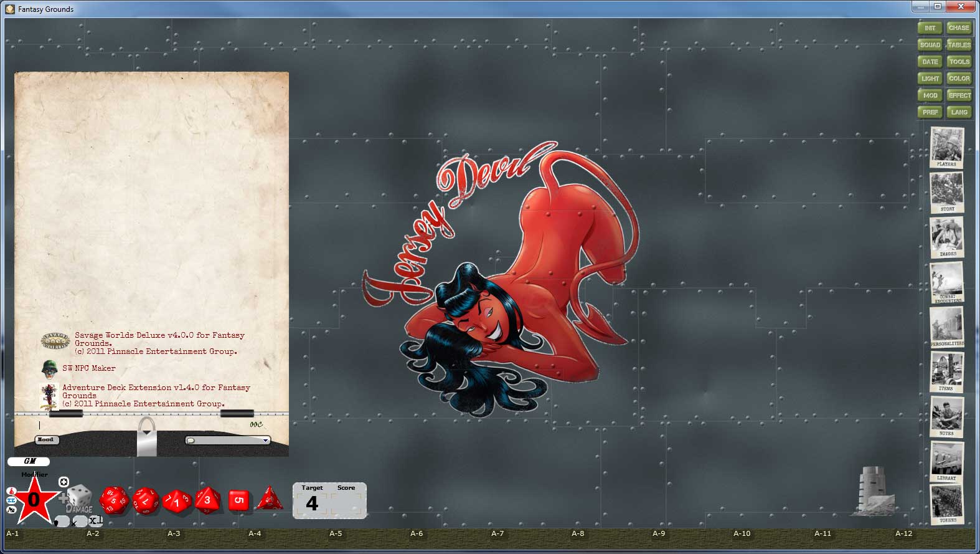Open the TABLES tool

[959, 45]
